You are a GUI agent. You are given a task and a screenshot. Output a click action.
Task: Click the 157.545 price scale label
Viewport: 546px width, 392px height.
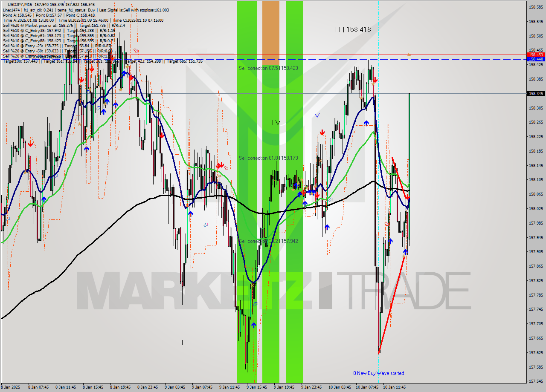pos(536,381)
